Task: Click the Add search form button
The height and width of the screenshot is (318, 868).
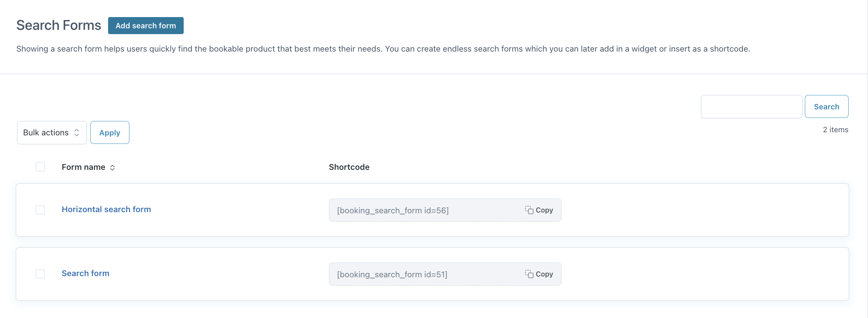Action: pyautogui.click(x=146, y=26)
